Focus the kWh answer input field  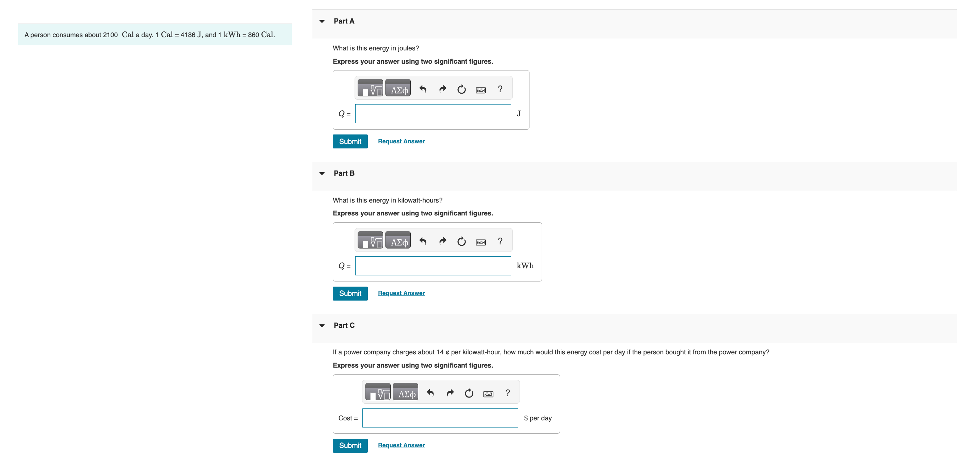point(433,266)
